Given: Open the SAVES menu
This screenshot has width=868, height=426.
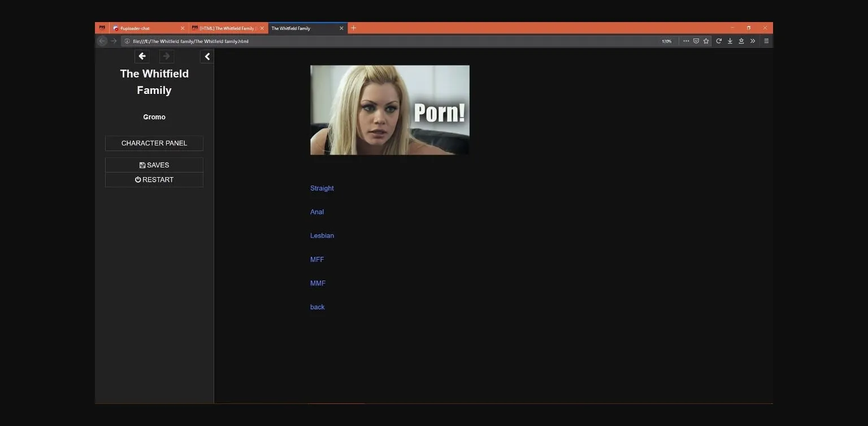Looking at the screenshot, I should coord(154,165).
